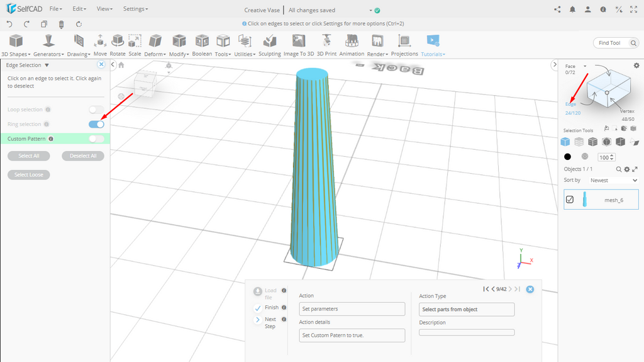This screenshot has height=362, width=644.
Task: Select the Sculpting tool icon
Action: 269,42
